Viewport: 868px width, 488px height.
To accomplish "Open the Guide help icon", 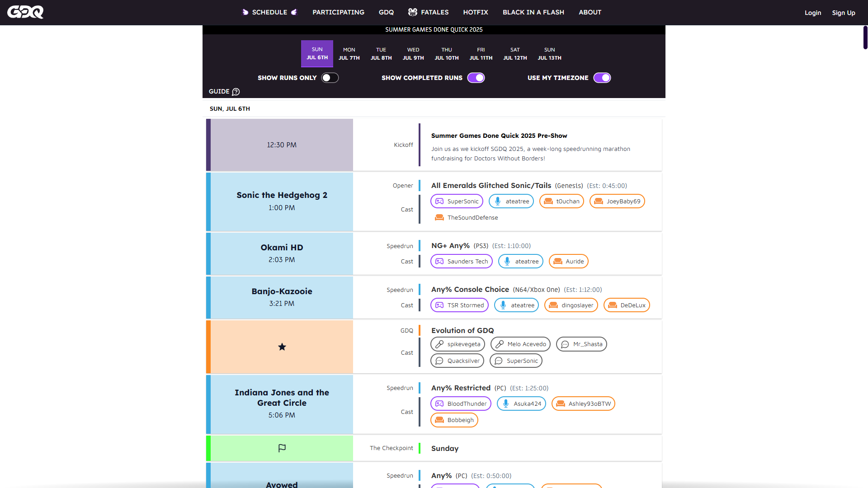I will pos(236,92).
